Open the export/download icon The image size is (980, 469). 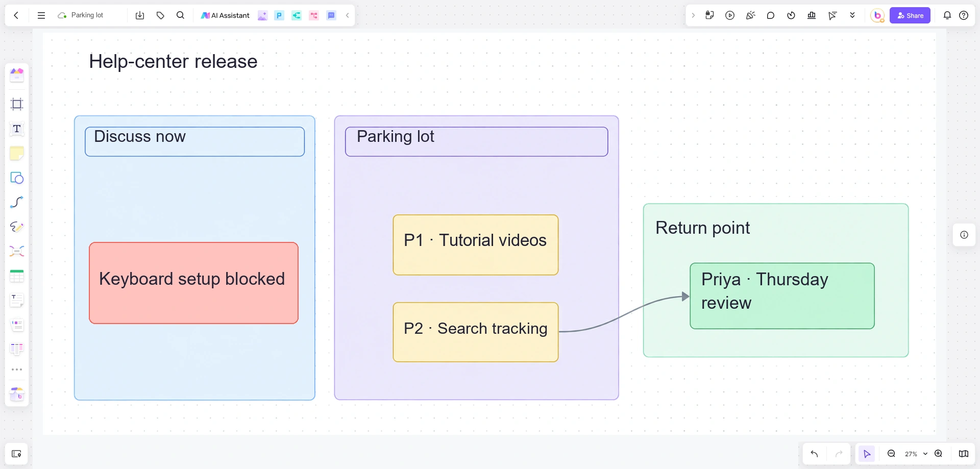click(x=140, y=15)
